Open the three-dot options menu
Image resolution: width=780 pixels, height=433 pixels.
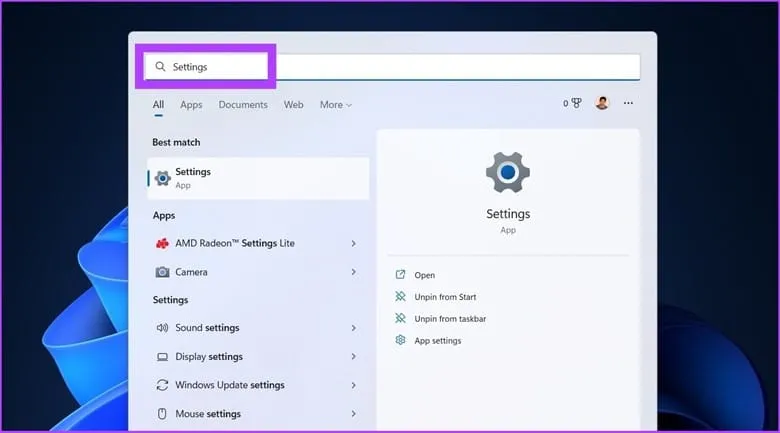(x=628, y=103)
